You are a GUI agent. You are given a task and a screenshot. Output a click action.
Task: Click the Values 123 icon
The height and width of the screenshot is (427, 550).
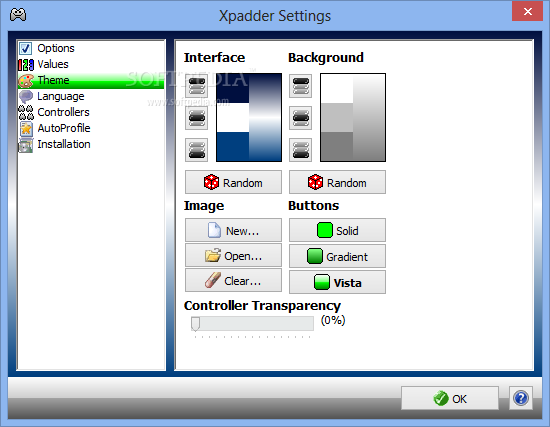(26, 65)
